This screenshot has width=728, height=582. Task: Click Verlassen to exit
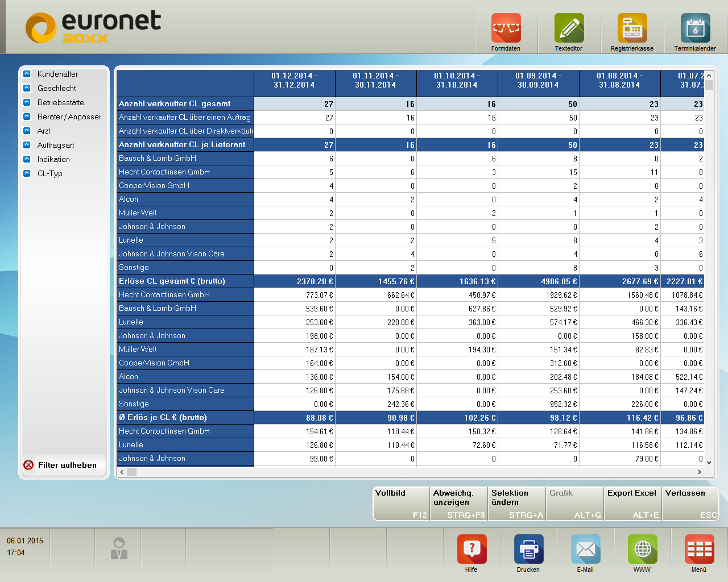tap(691, 504)
